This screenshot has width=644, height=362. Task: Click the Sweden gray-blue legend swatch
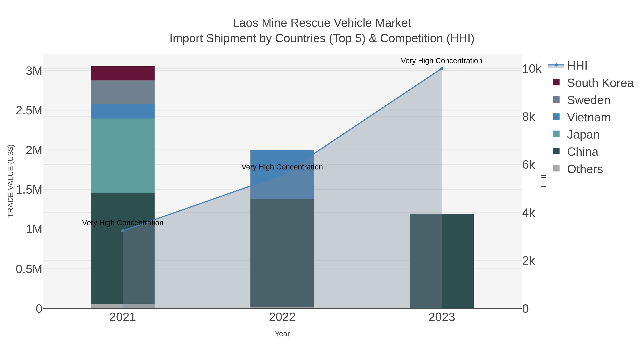[556, 99]
